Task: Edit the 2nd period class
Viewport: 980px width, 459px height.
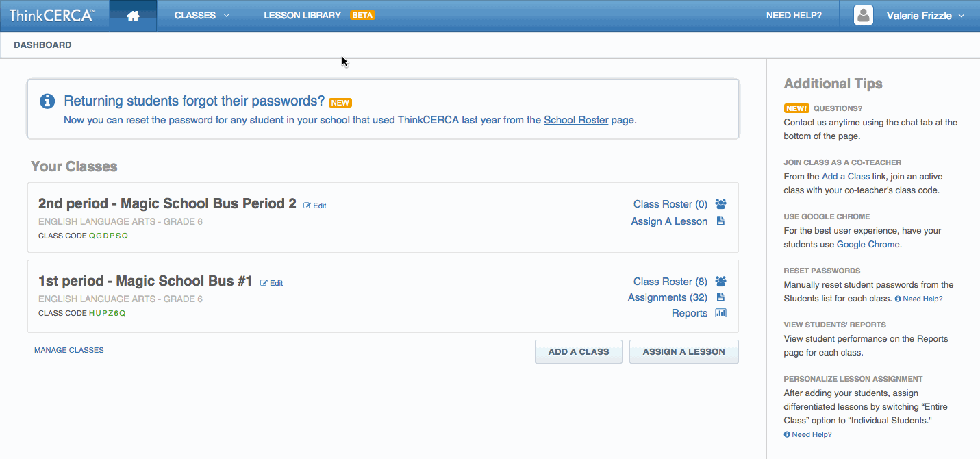Action: click(x=315, y=206)
